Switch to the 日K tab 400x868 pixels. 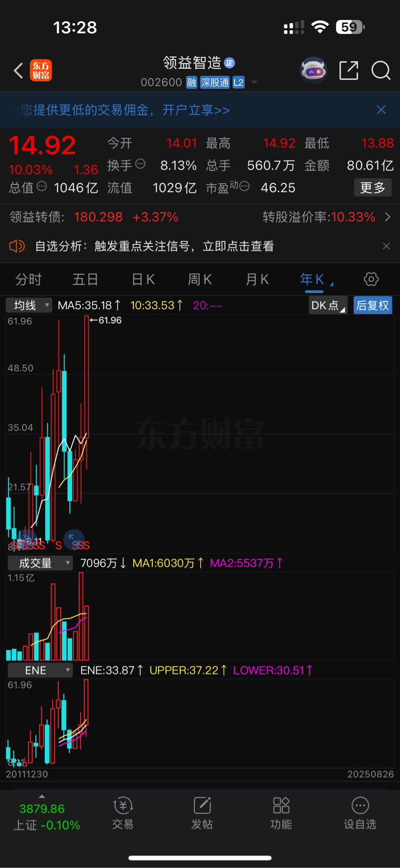(x=143, y=279)
